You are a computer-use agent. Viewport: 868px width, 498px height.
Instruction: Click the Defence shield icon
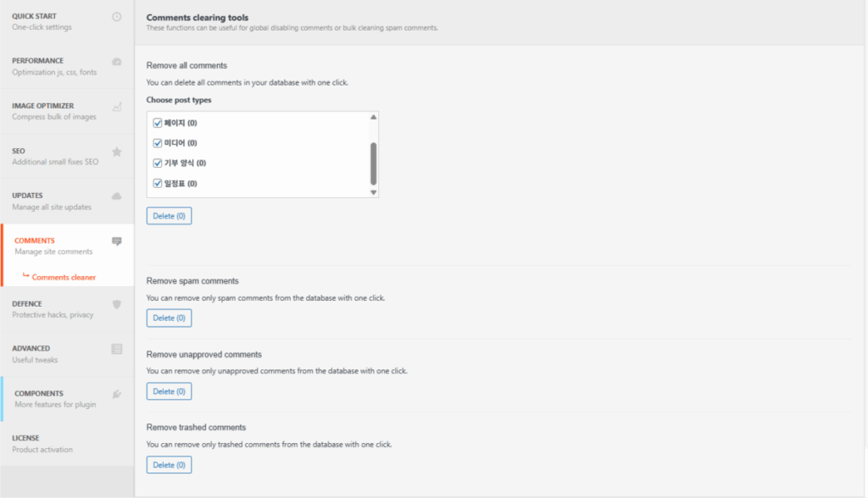pos(117,304)
